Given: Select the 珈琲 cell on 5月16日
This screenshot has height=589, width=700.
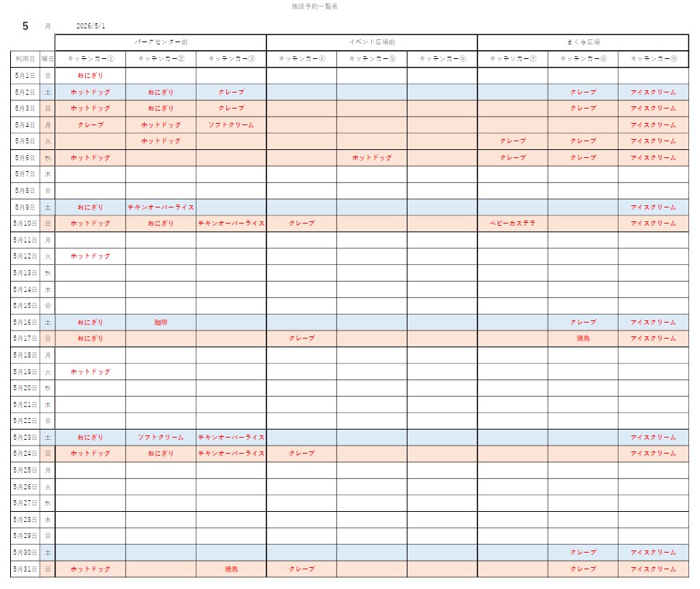Looking at the screenshot, I should tap(161, 323).
